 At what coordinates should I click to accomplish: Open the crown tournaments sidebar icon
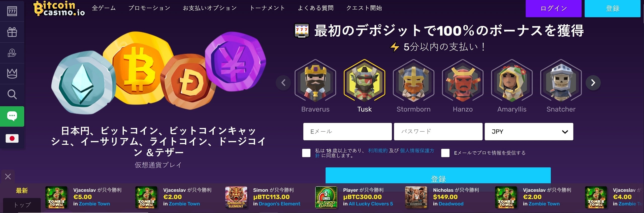pos(12,74)
